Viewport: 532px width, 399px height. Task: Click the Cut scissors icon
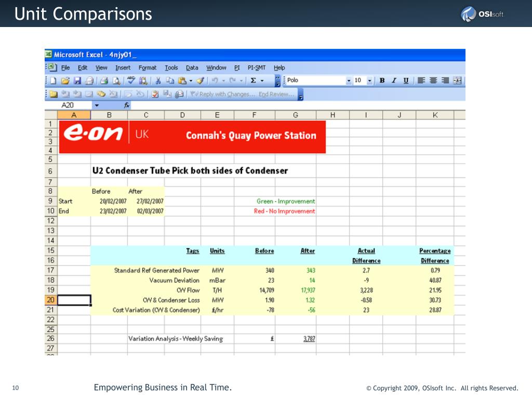158,81
